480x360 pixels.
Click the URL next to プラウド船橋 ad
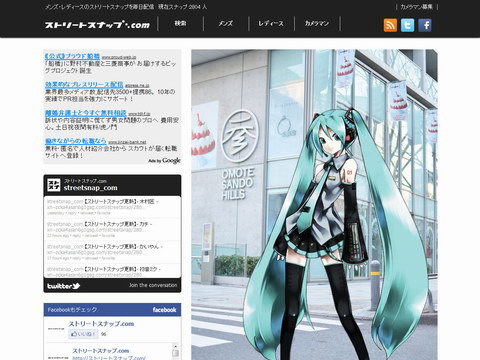[119, 57]
